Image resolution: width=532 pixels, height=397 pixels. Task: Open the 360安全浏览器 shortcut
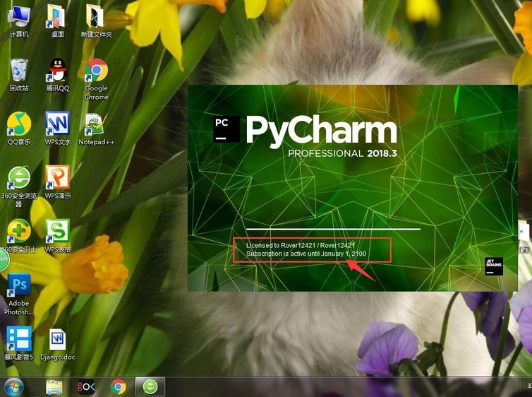click(x=19, y=186)
